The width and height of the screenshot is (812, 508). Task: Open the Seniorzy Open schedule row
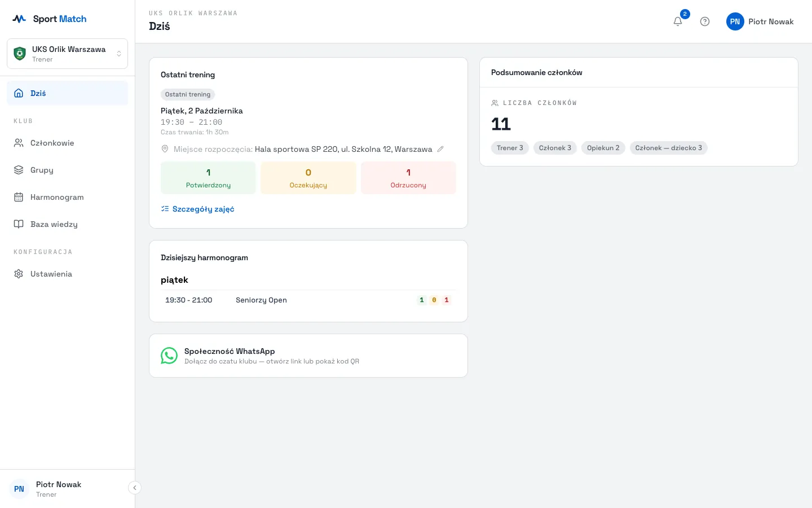tap(308, 300)
